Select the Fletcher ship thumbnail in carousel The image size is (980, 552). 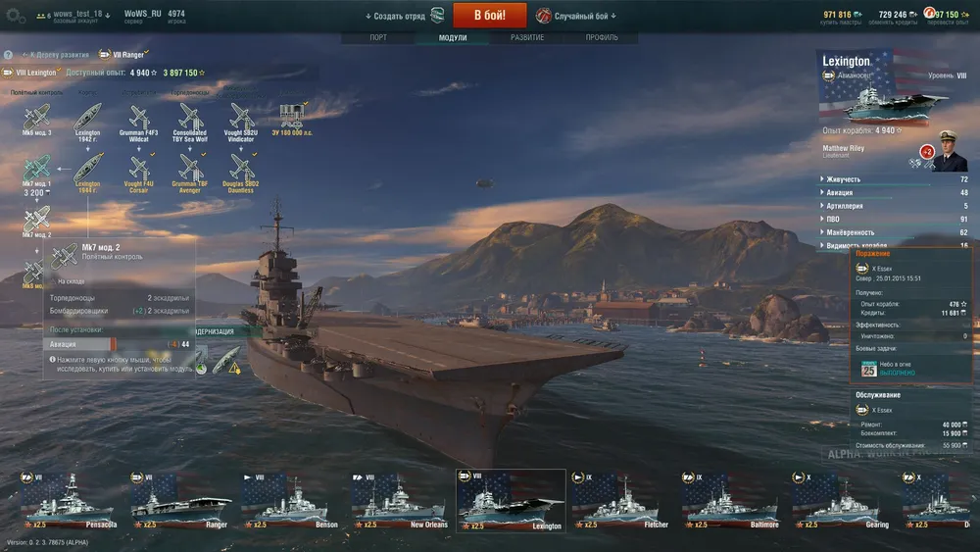[619, 501]
